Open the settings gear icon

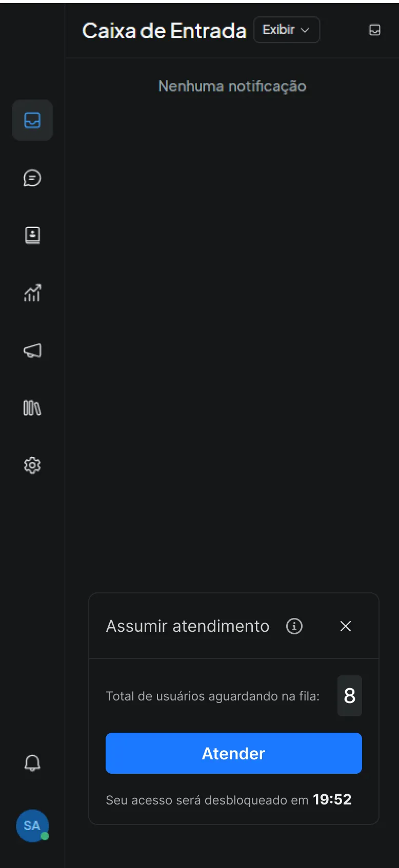pos(32,465)
